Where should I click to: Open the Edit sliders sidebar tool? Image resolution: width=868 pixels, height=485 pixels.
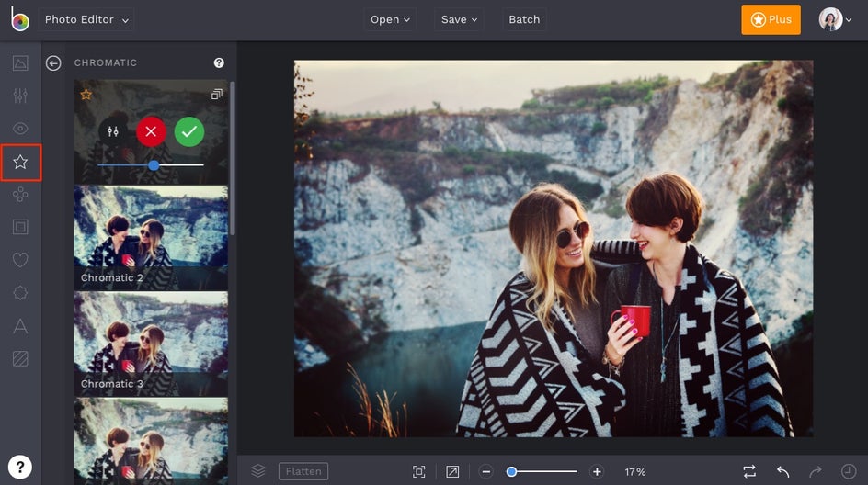click(20, 96)
